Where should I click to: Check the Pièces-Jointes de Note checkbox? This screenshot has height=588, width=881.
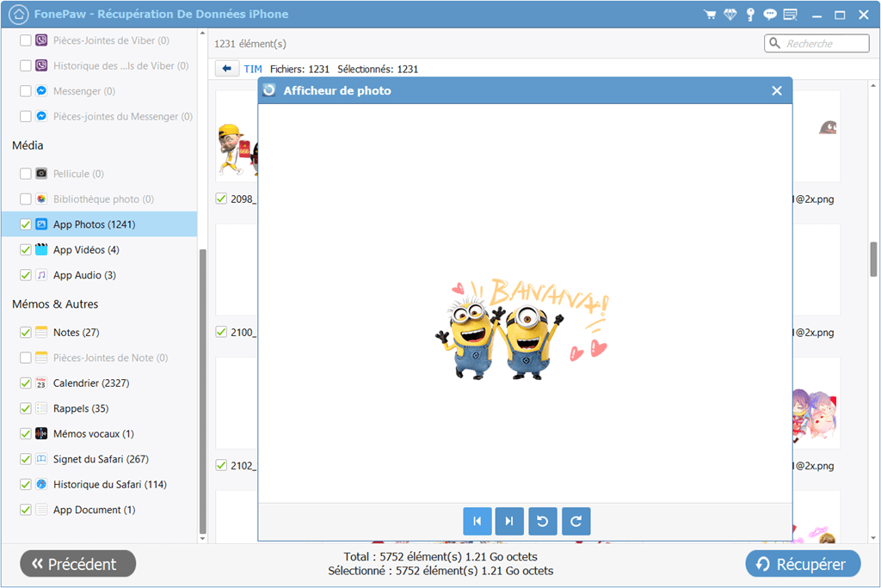click(x=25, y=357)
